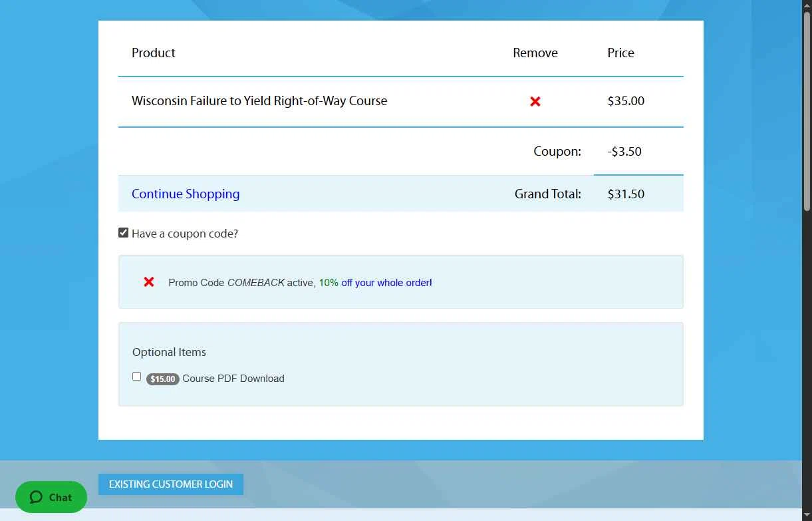Click the $15.00 price badge
812x521 pixels.
[x=163, y=379]
